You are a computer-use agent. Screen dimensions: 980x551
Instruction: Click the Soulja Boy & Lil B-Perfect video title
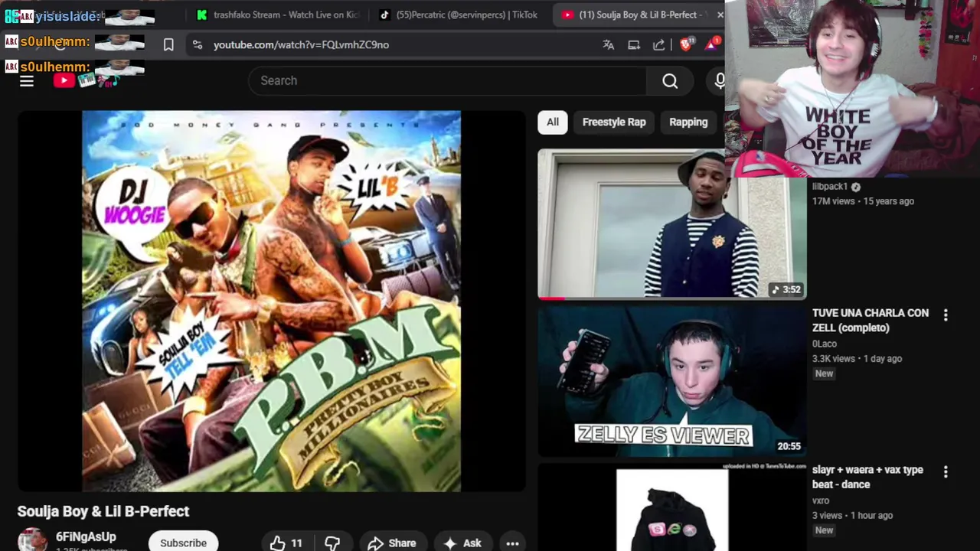point(103,511)
